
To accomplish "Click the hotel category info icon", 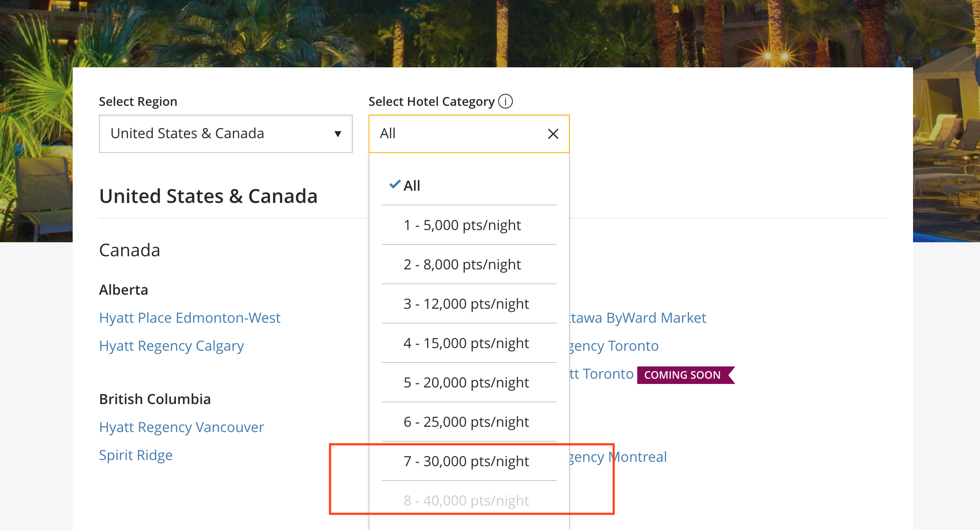I will [x=506, y=101].
